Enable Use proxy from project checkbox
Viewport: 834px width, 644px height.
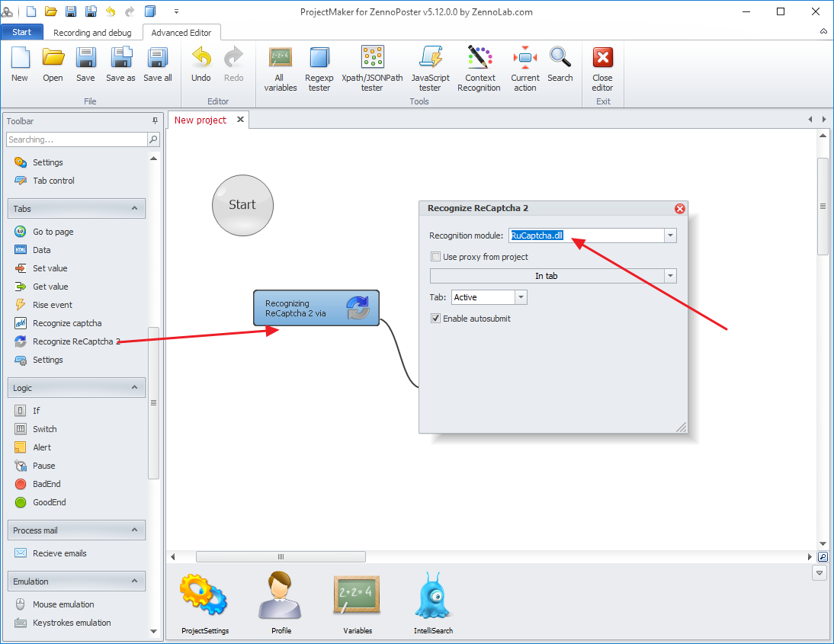436,257
